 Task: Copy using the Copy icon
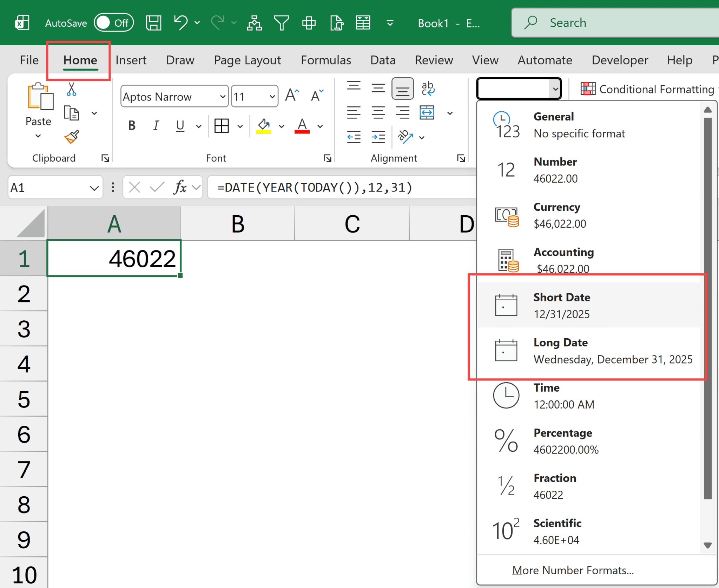[x=71, y=113]
